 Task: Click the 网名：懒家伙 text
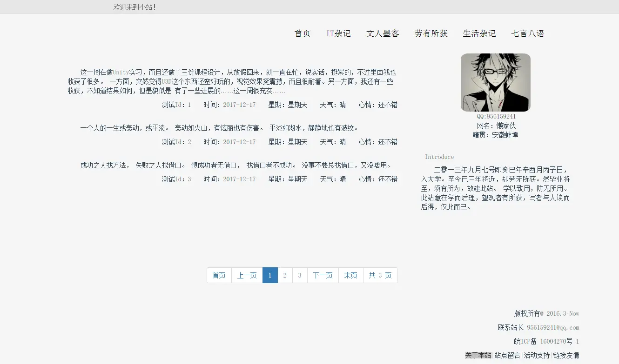[x=496, y=126]
